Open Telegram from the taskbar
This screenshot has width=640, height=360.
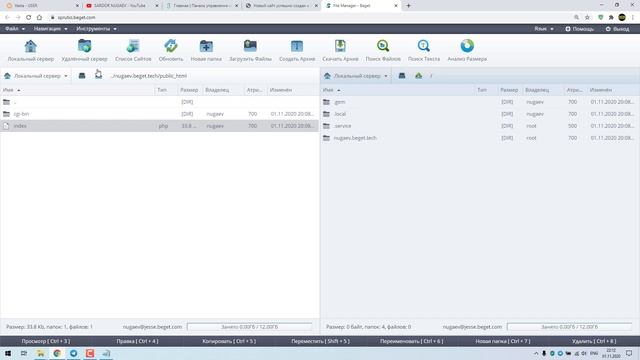pos(73,353)
